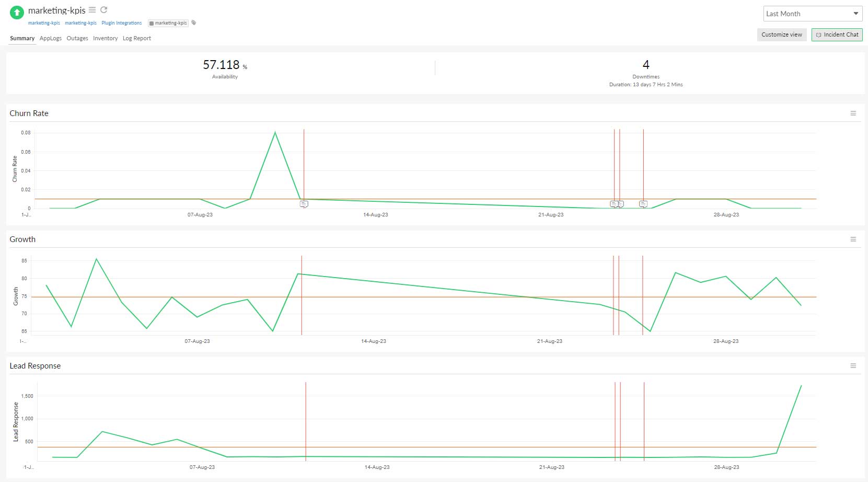The width and height of the screenshot is (868, 482).
Task: Click the grey marketing-kpis tag label
Action: 168,23
